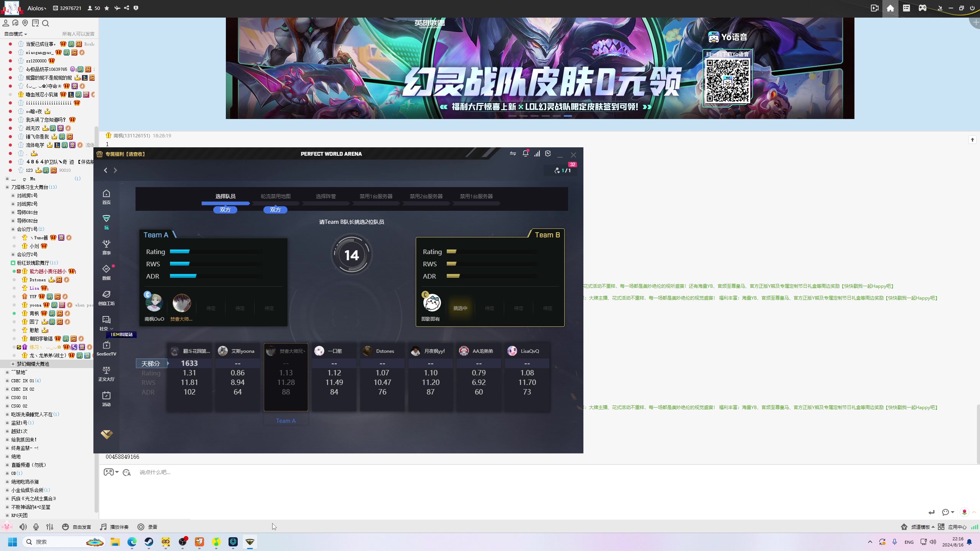980x551 pixels.
Task: Go back using the Arena left arrow
Action: click(x=106, y=170)
